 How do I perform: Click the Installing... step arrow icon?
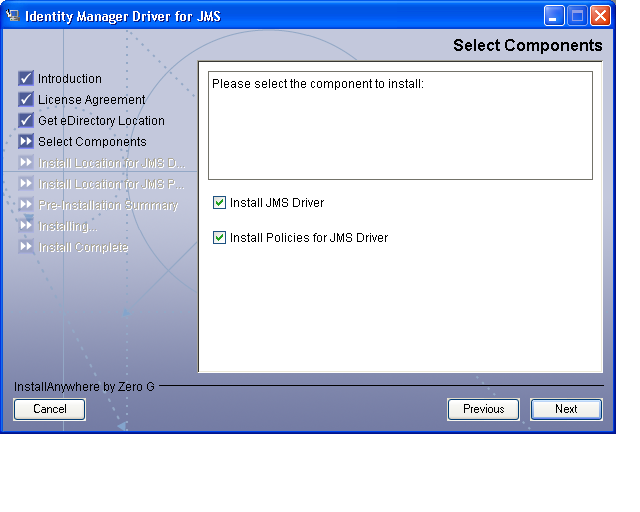tap(26, 225)
